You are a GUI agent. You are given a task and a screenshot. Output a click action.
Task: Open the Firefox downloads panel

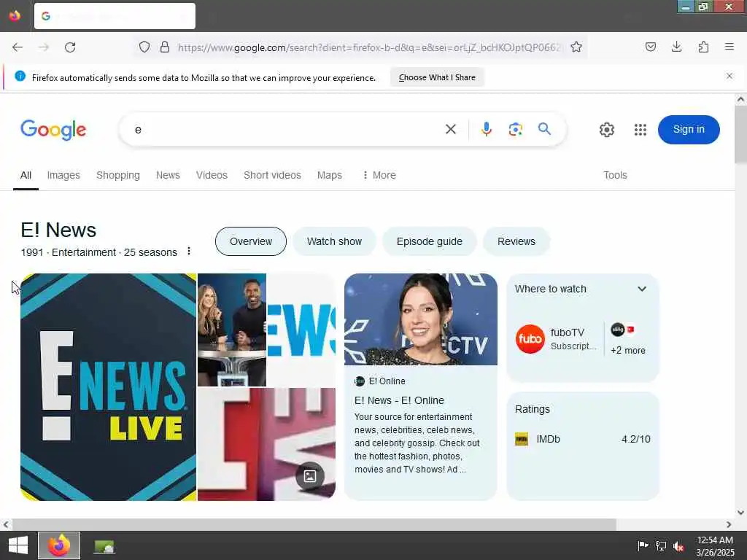point(676,47)
